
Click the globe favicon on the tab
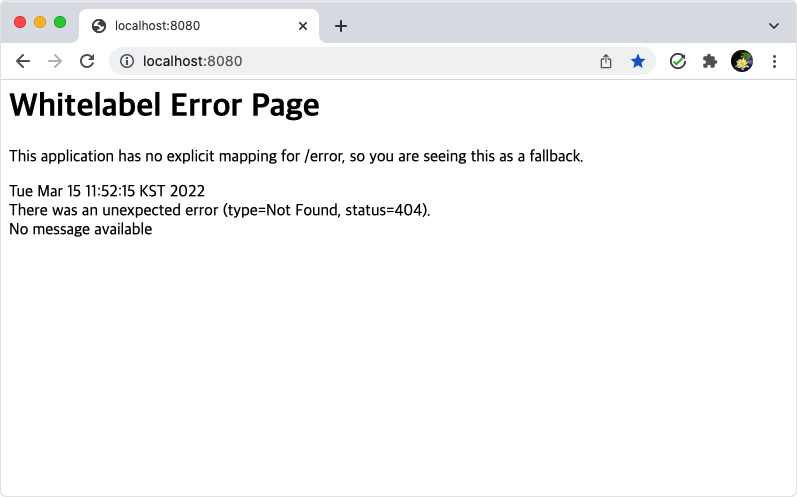[x=99, y=26]
